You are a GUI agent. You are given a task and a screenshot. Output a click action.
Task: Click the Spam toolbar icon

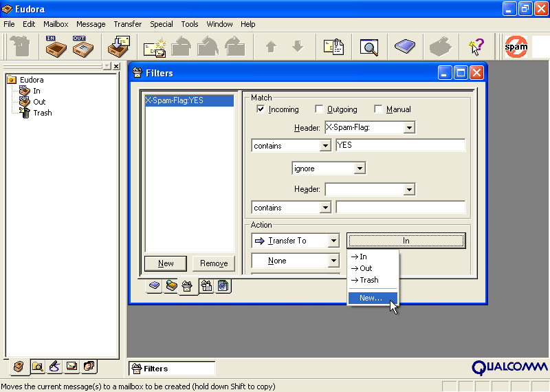tap(516, 47)
